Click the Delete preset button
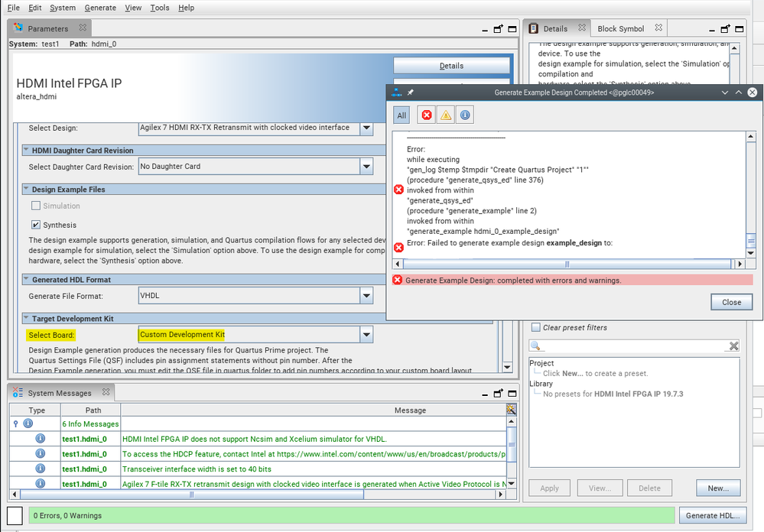The image size is (764, 532). coord(649,488)
